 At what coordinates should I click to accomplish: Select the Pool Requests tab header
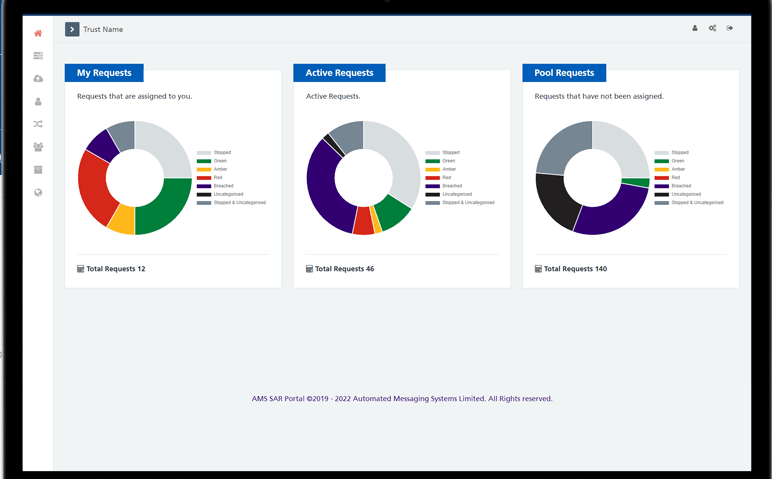pyautogui.click(x=564, y=73)
